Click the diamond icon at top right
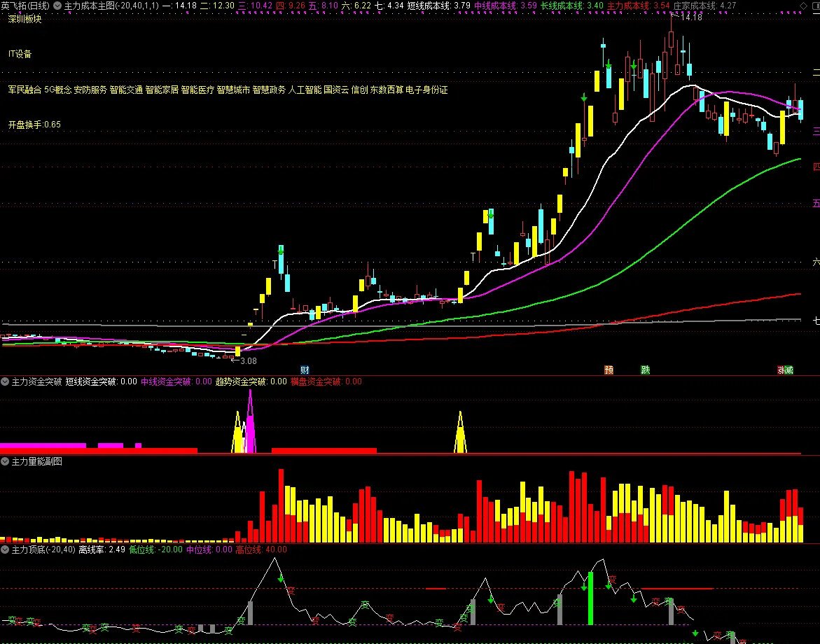820x644 pixels. (803, 5)
